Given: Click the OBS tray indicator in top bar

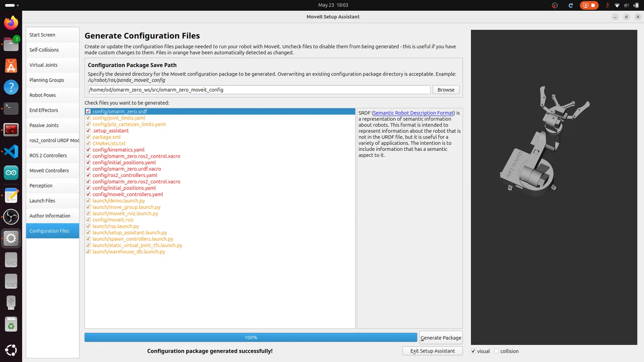Looking at the screenshot, I should pyautogui.click(x=555, y=5).
